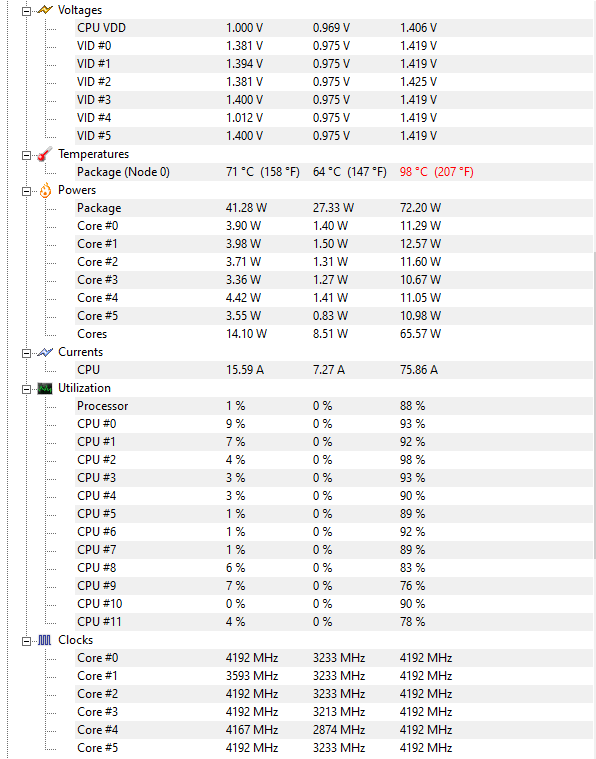Image resolution: width=596 pixels, height=759 pixels.
Task: Collapse the Currents section
Action: coord(26,353)
